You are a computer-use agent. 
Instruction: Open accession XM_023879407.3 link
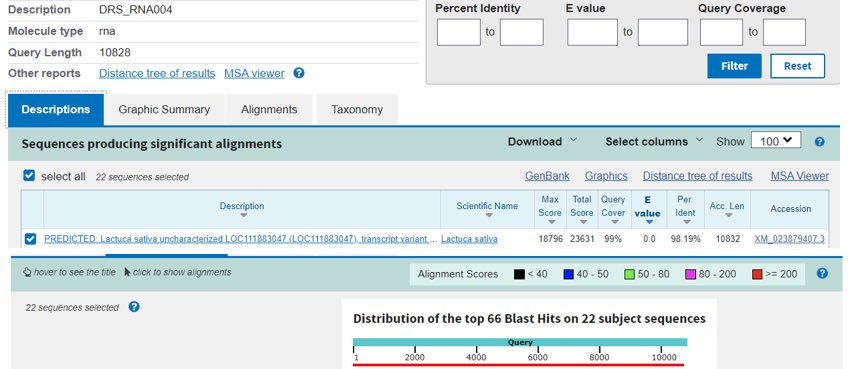tap(790, 239)
